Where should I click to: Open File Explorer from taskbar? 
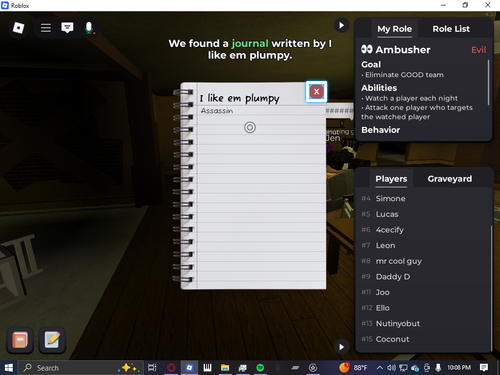225,368
